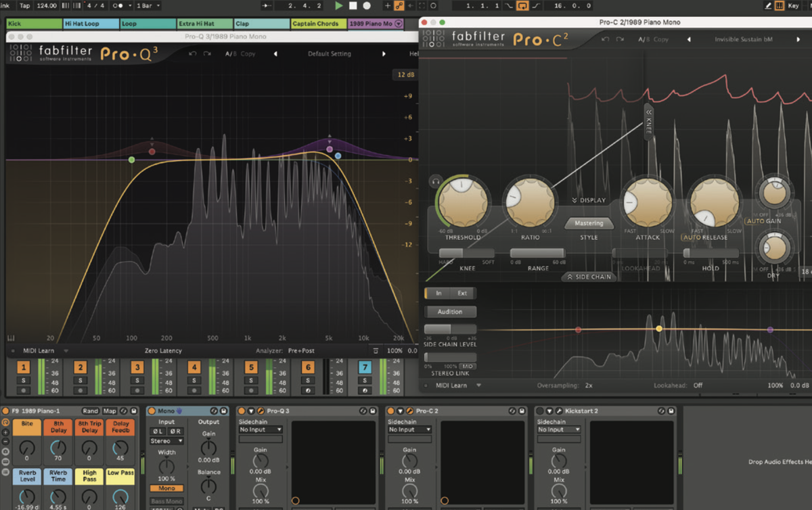The image size is (812, 510).
Task: Open the hot-swap icon on the Pro-Q 3 device
Action: tap(363, 411)
